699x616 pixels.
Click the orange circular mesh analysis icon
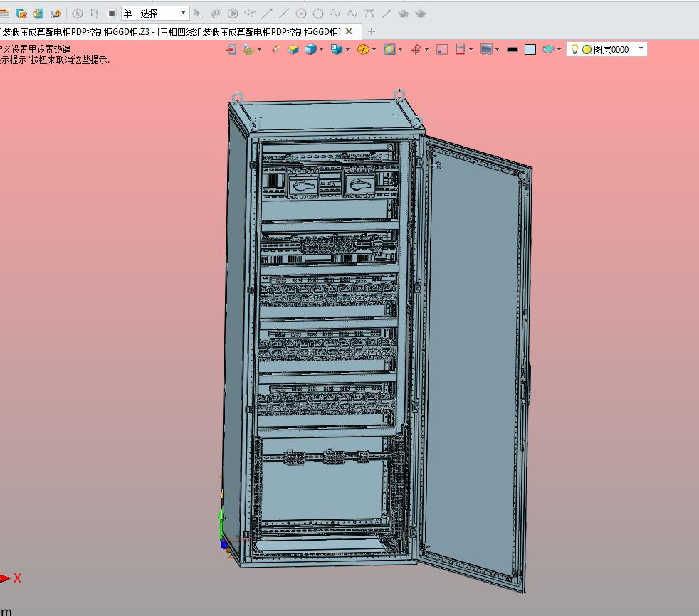363,49
